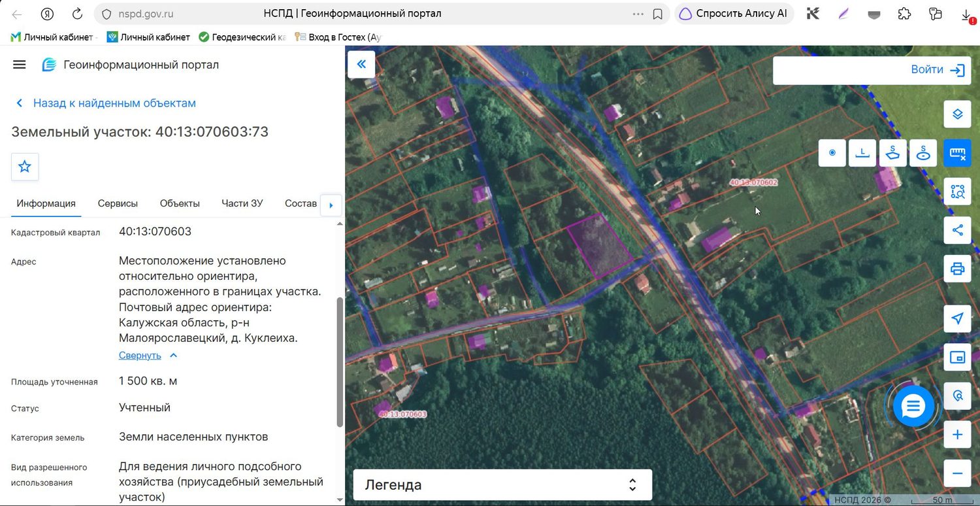Switch to the Сервисы tab
Image resolution: width=980 pixels, height=506 pixels.
(118, 203)
